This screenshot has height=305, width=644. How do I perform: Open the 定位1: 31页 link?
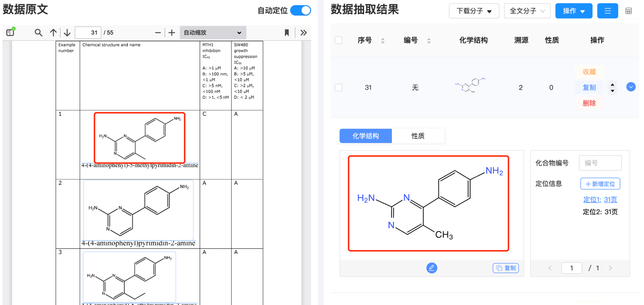pos(600,199)
